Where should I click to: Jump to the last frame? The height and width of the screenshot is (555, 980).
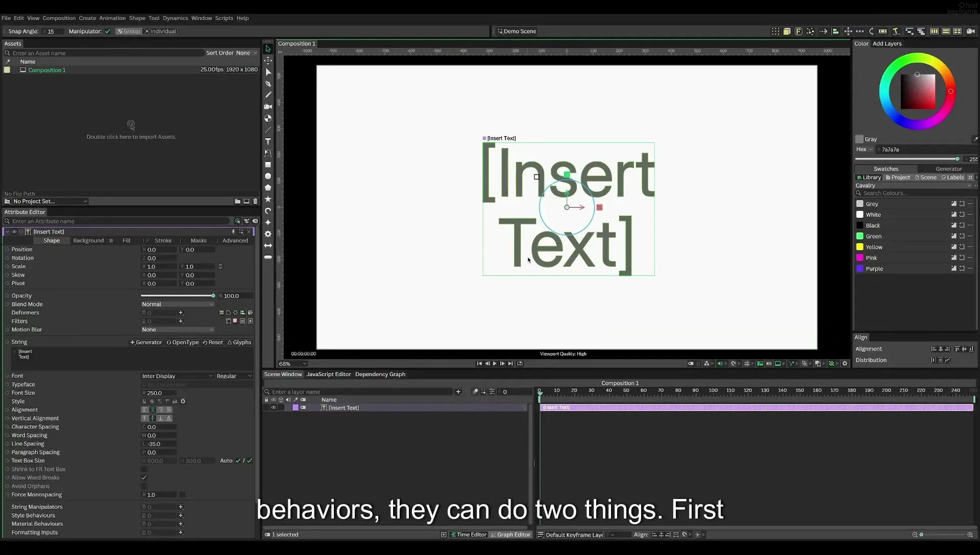pyautogui.click(x=510, y=364)
